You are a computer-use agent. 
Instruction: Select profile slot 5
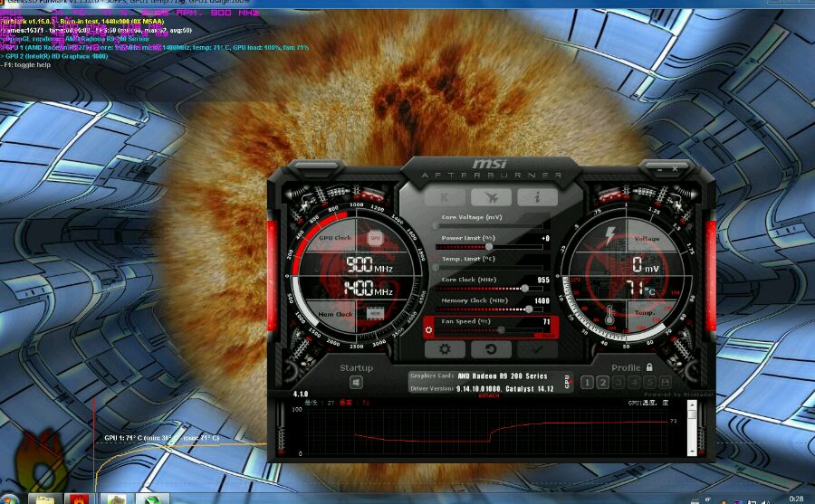click(649, 383)
